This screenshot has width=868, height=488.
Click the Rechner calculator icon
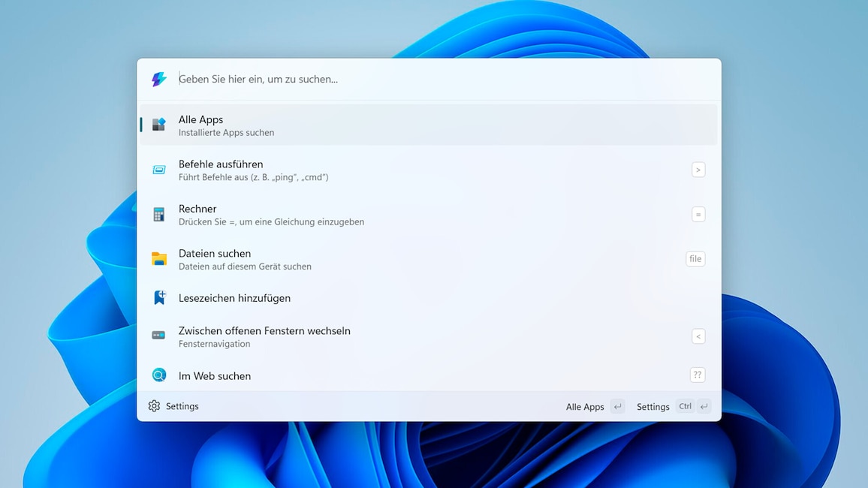[x=159, y=214]
